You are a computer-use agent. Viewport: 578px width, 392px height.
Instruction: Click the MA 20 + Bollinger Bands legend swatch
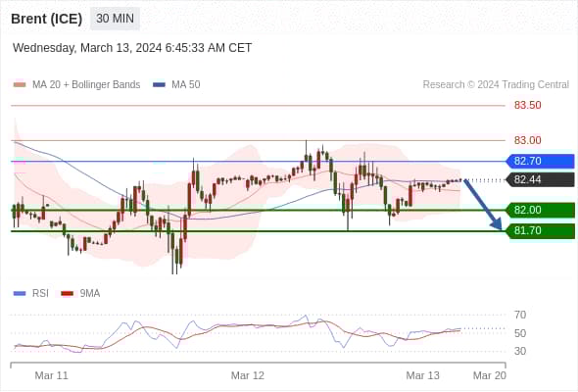[20, 85]
